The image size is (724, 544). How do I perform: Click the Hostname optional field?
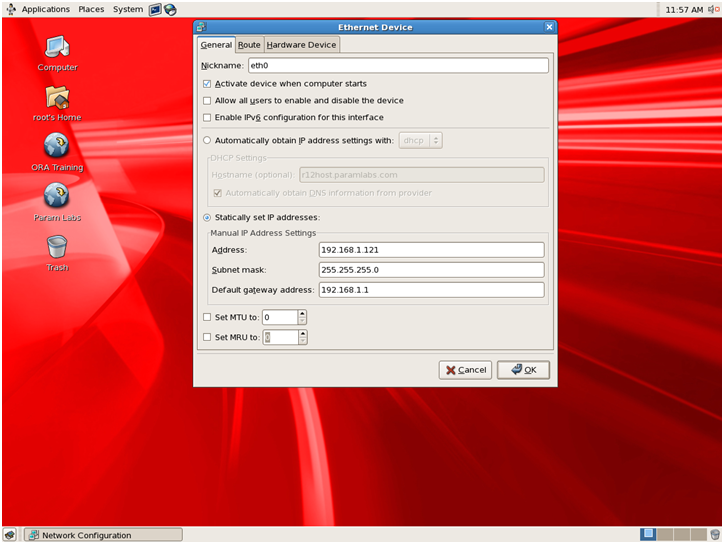[x=422, y=175]
